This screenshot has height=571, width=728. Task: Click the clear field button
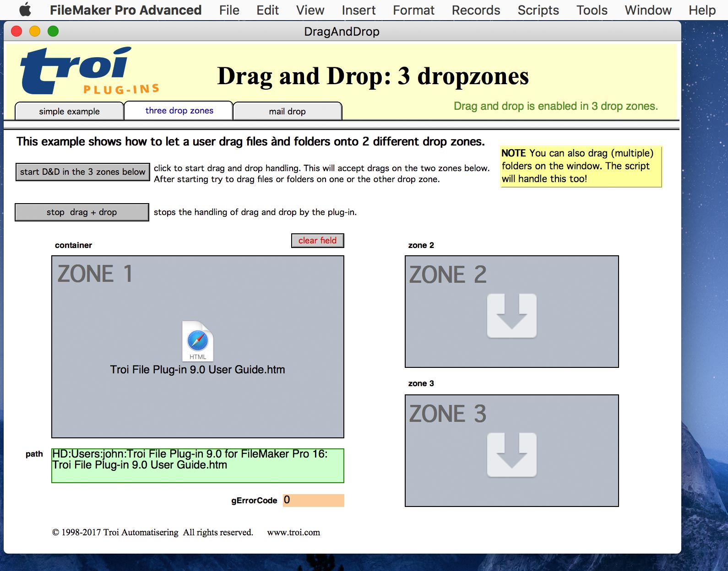pyautogui.click(x=317, y=241)
